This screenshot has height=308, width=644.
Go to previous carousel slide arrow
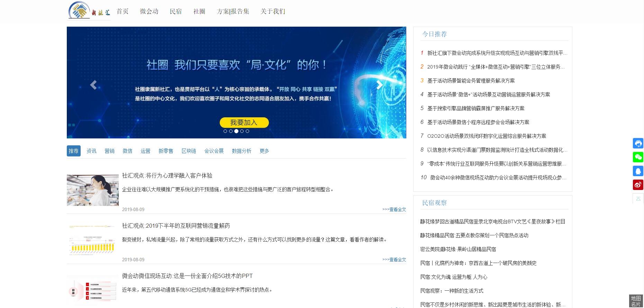point(93,85)
